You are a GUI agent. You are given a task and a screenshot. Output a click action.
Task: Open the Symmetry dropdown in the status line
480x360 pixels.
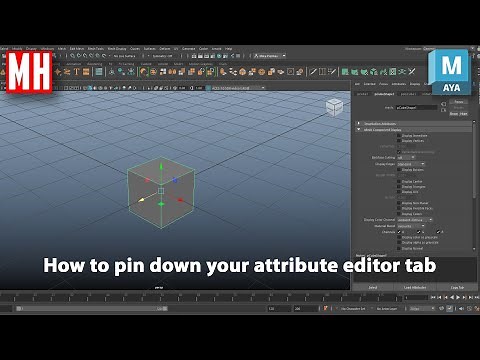click(x=162, y=56)
